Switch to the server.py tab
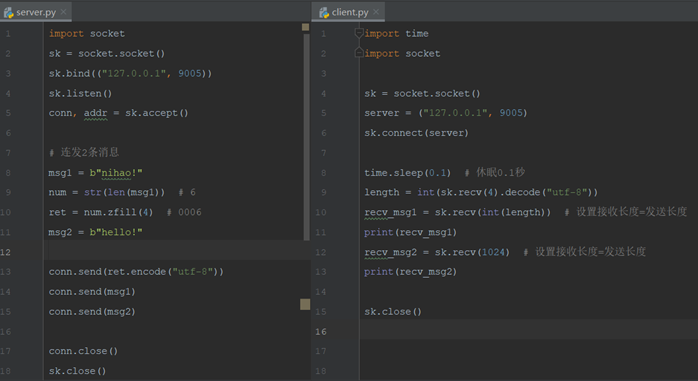This screenshot has height=381, width=698. [x=36, y=12]
